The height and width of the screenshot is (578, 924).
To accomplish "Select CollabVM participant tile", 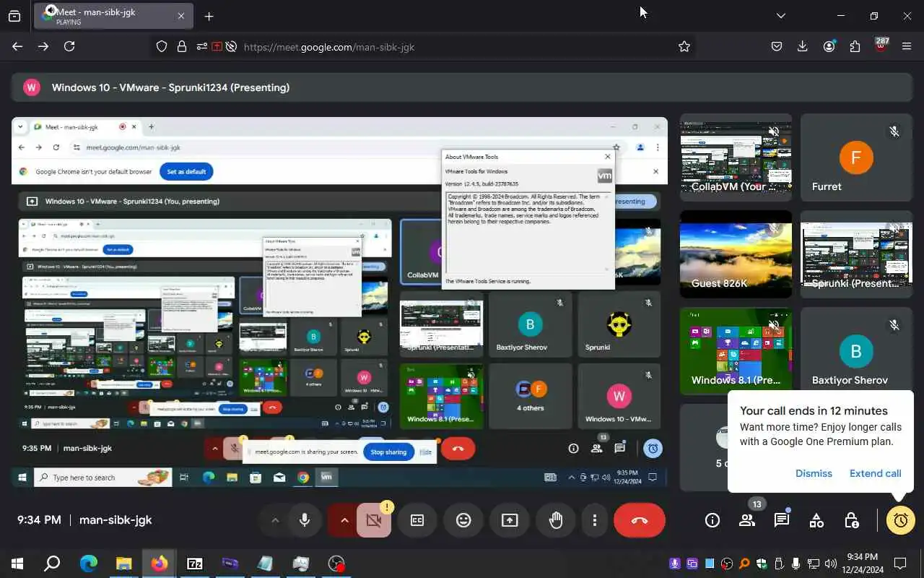I will [x=736, y=158].
